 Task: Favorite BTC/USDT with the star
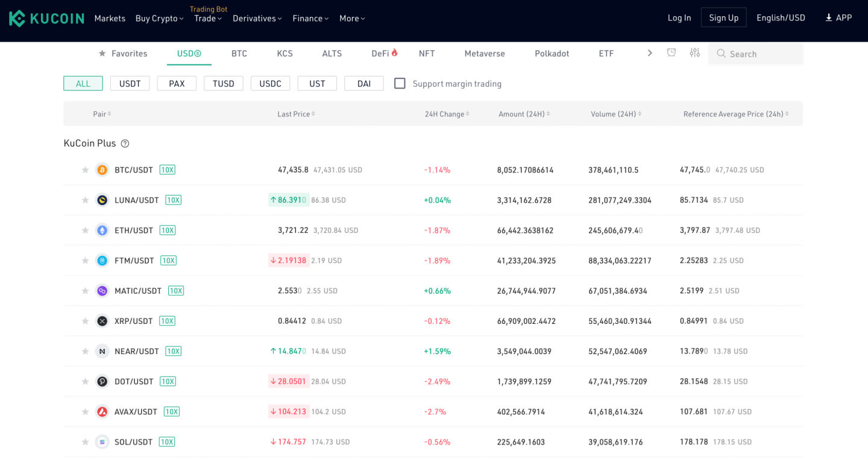(86, 169)
